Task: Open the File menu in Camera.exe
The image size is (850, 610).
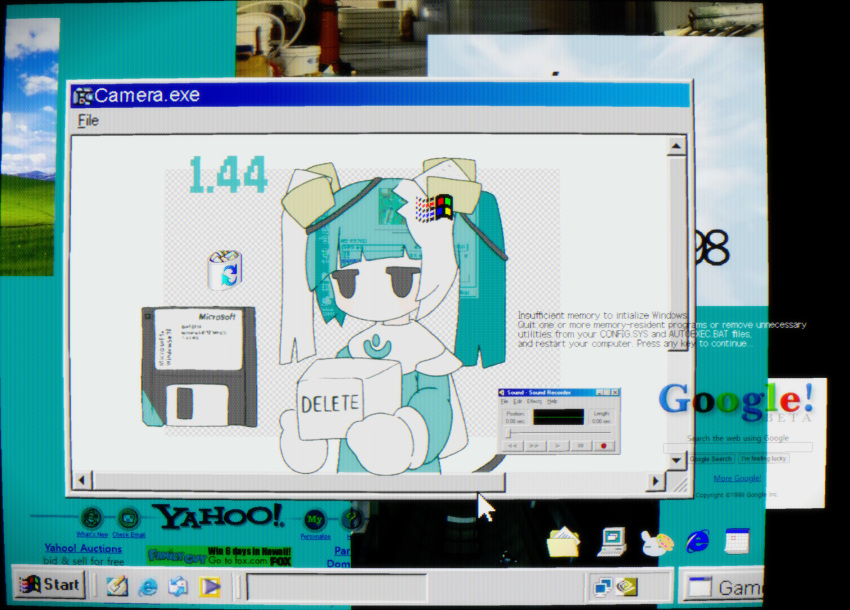Action: (87, 119)
